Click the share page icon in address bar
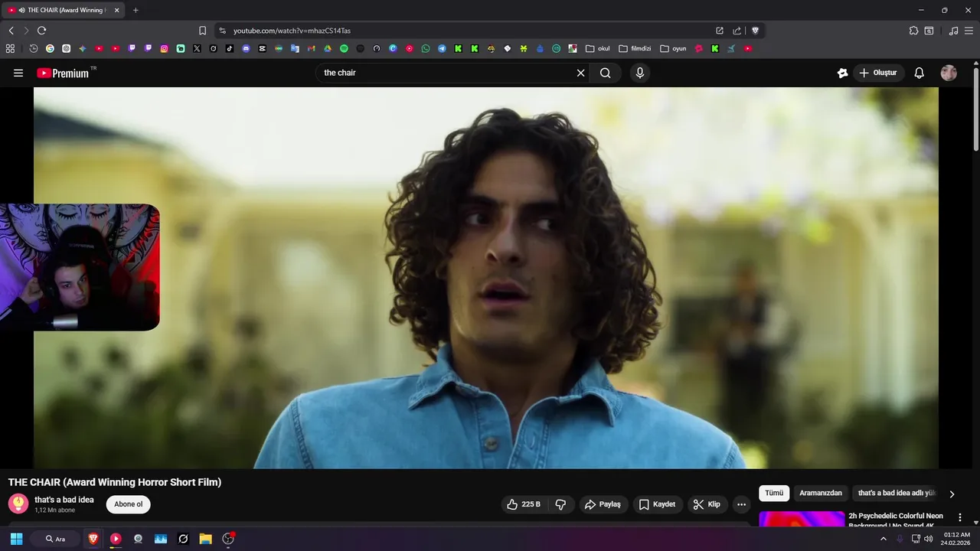 coord(737,31)
